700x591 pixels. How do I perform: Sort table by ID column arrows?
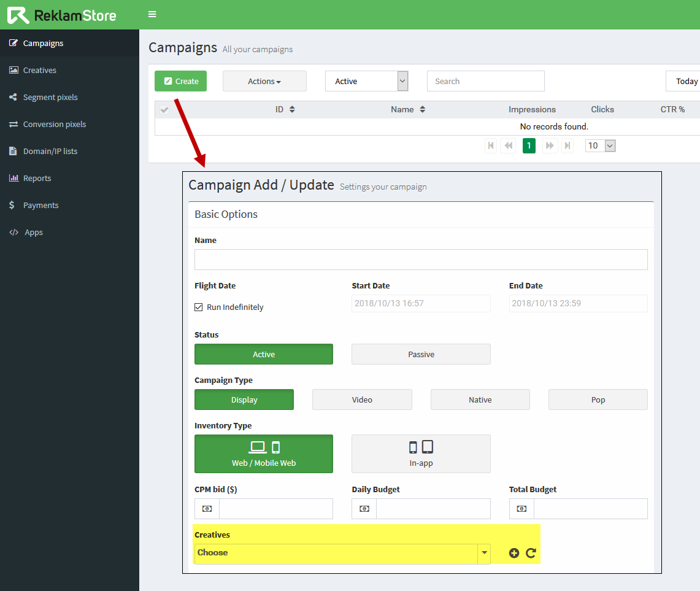pyautogui.click(x=292, y=109)
